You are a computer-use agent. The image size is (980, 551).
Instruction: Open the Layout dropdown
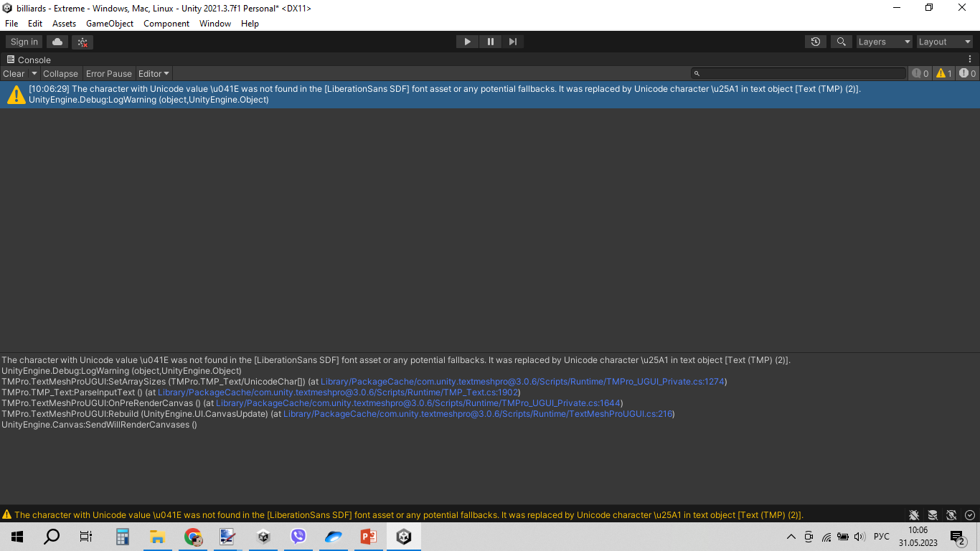pyautogui.click(x=945, y=42)
